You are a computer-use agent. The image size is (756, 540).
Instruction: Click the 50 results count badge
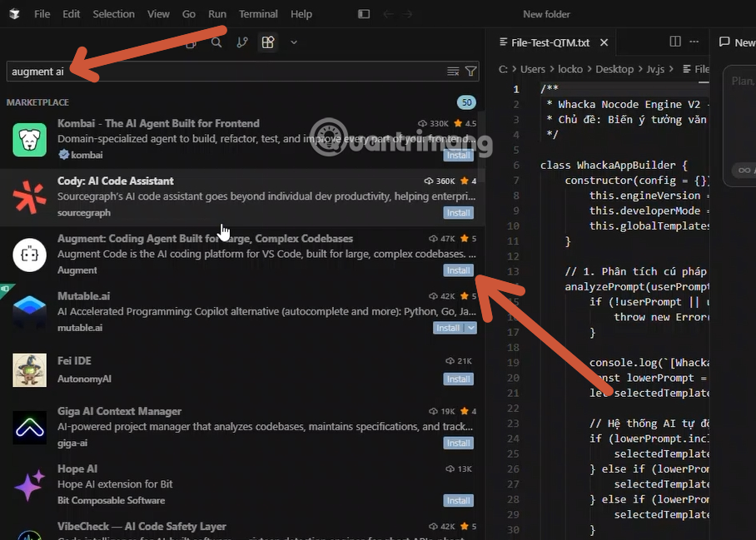click(x=466, y=102)
